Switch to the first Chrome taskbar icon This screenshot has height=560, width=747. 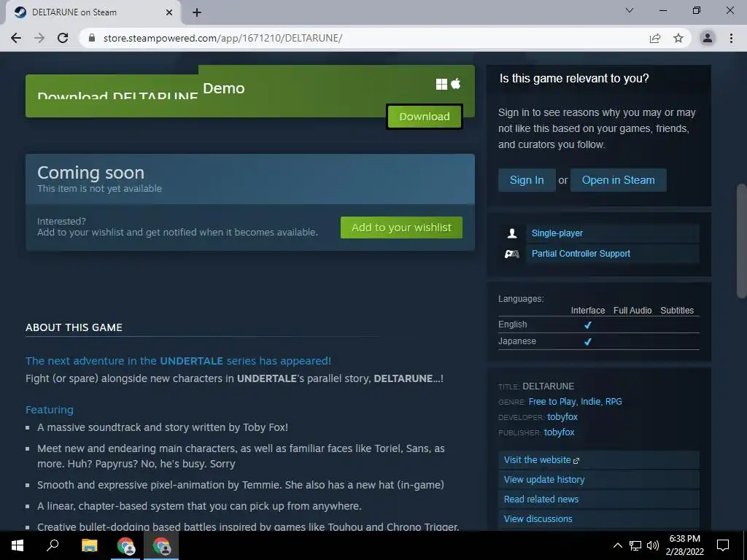click(x=125, y=545)
